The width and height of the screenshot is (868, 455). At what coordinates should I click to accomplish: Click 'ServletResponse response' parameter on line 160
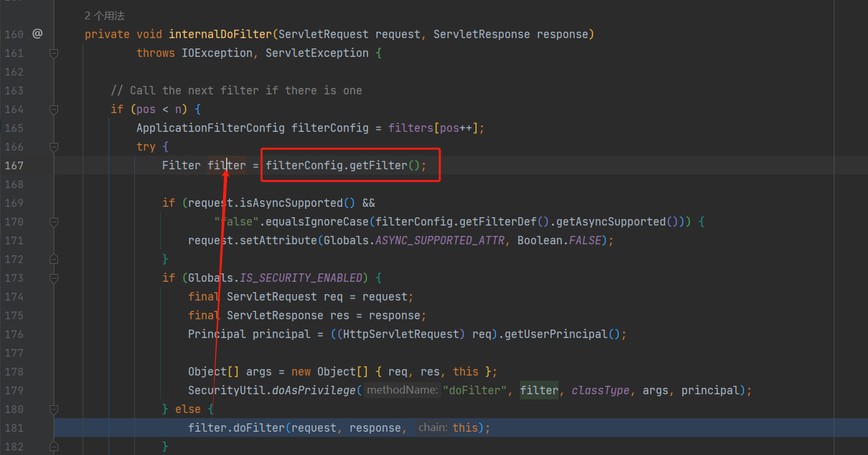tap(511, 34)
